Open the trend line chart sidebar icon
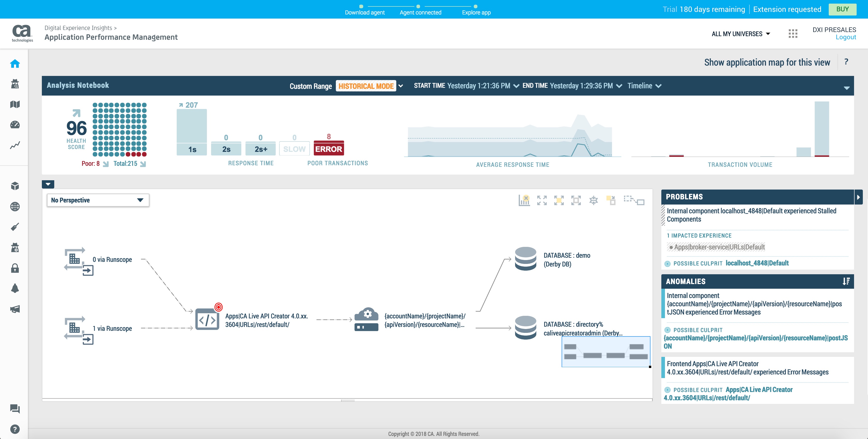 [15, 145]
